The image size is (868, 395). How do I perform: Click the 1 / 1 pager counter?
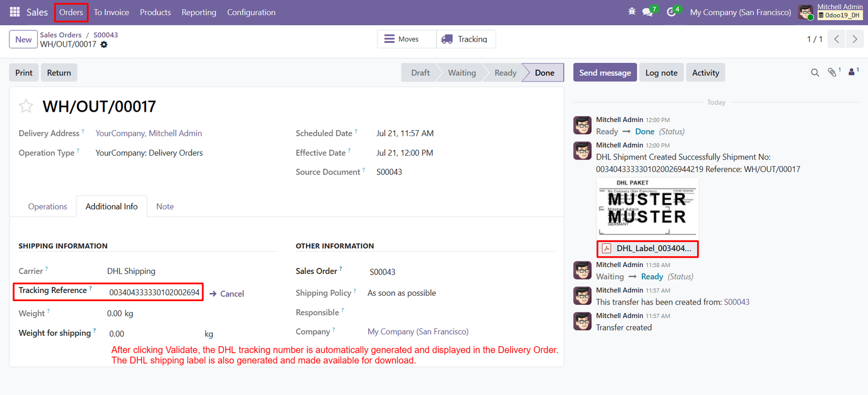pos(814,39)
